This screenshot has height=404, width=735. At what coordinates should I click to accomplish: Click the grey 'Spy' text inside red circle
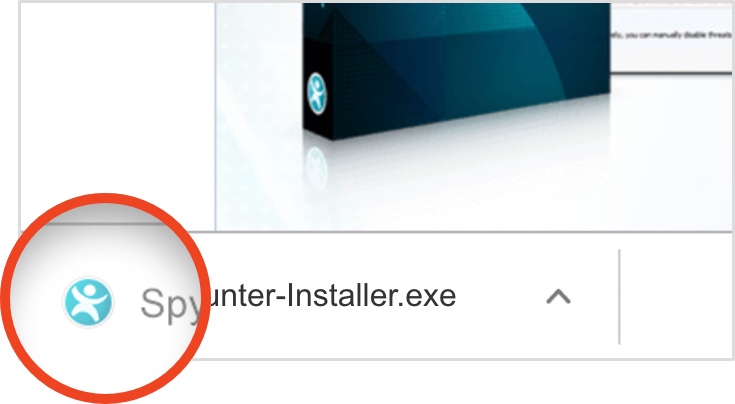tap(170, 304)
